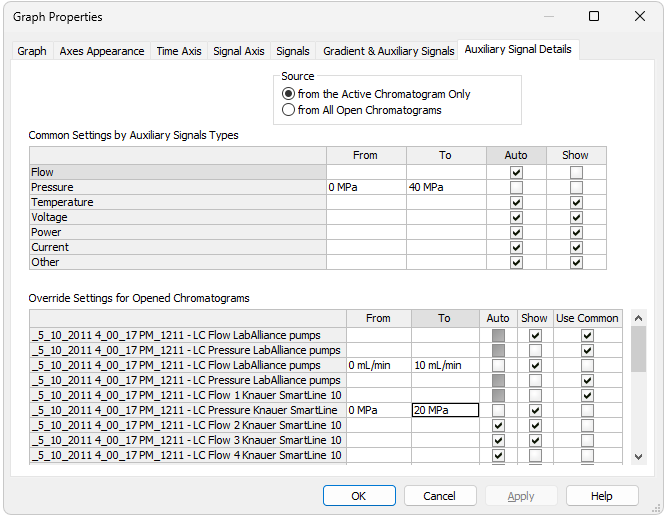
Task: Click the Pressure To cell '40 MPa'
Action: point(446,187)
